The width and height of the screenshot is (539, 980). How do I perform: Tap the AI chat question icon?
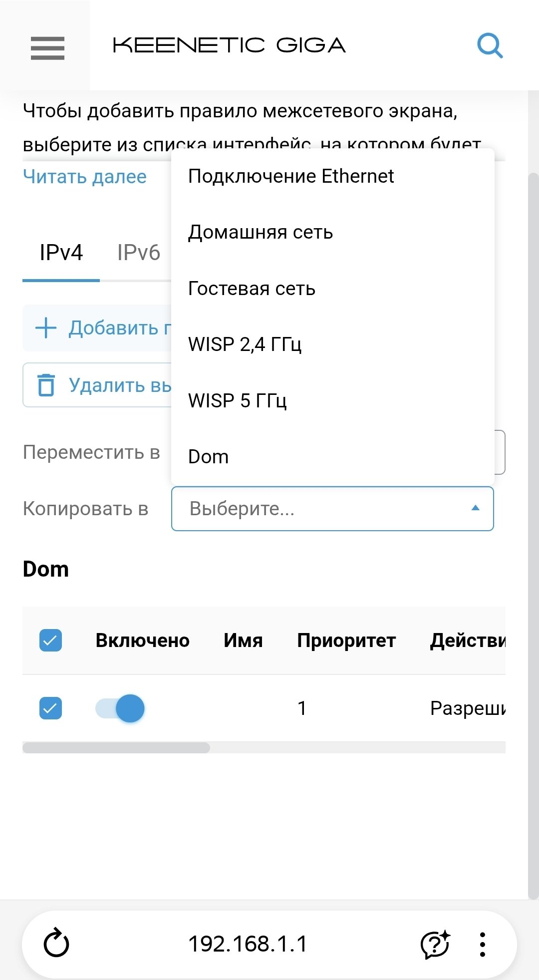pos(435,944)
